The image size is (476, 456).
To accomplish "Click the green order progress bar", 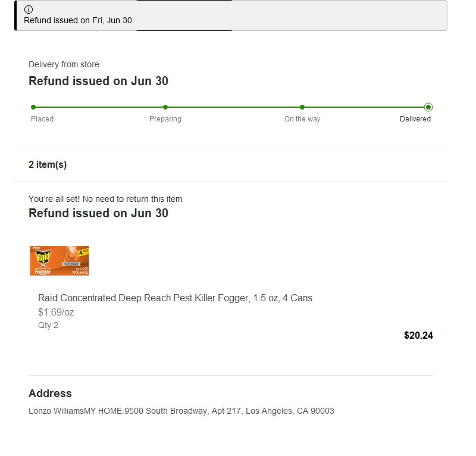I will click(x=231, y=107).
